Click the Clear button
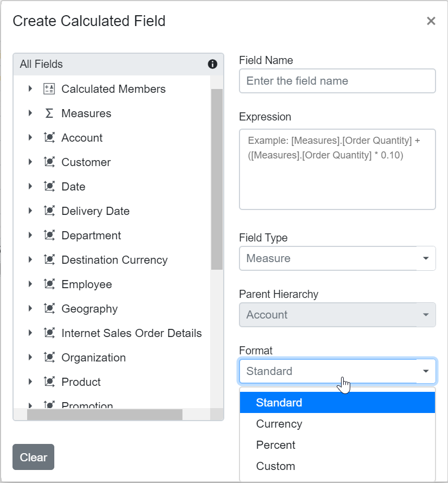The image size is (448, 483). (x=33, y=457)
